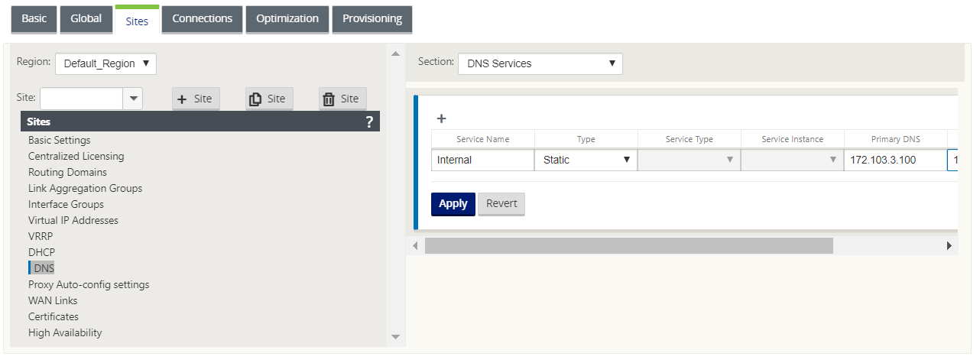Click the delete Site trash button
This screenshot has height=363, width=980.
[x=342, y=99]
